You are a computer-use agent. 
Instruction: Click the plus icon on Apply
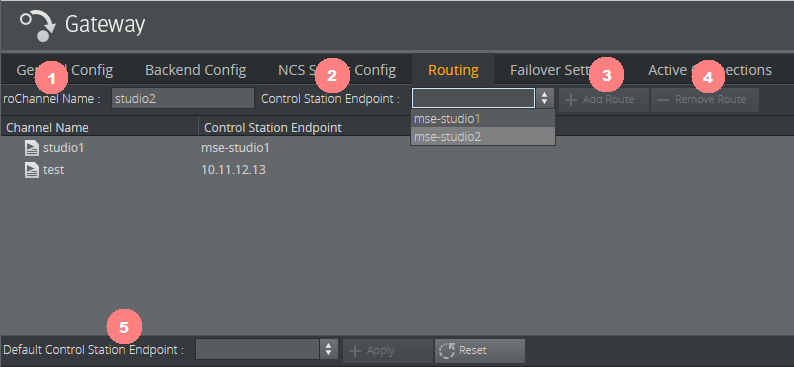(x=355, y=351)
